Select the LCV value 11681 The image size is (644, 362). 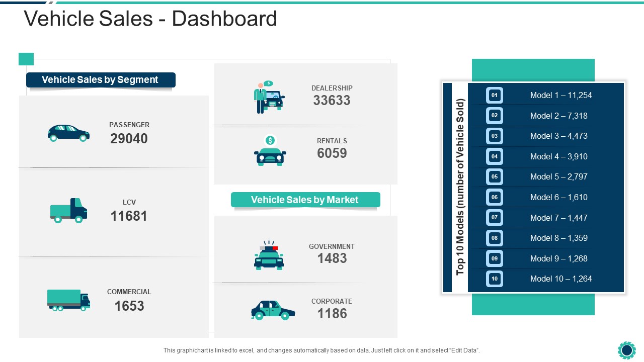tap(129, 216)
